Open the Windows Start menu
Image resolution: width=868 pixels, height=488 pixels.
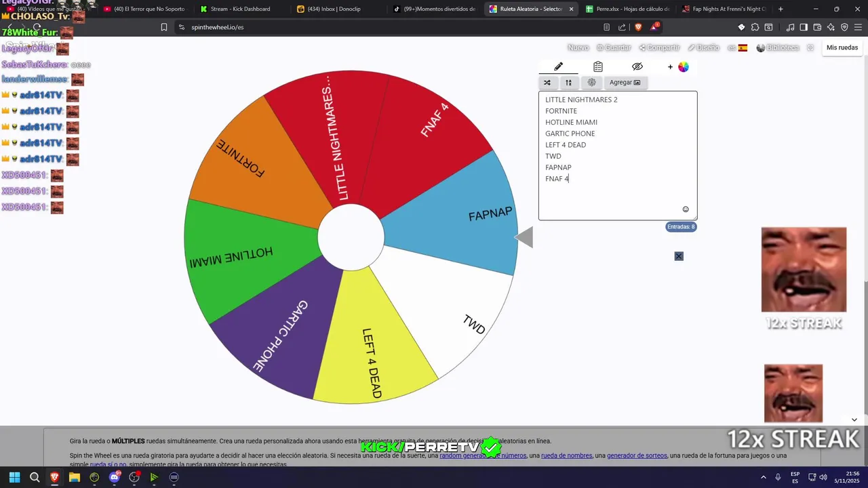click(x=14, y=477)
